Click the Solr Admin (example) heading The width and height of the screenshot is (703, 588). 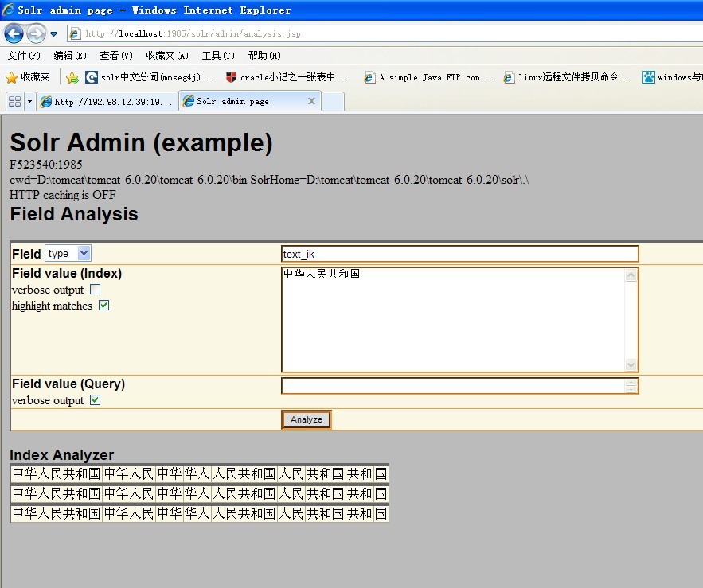tap(141, 142)
